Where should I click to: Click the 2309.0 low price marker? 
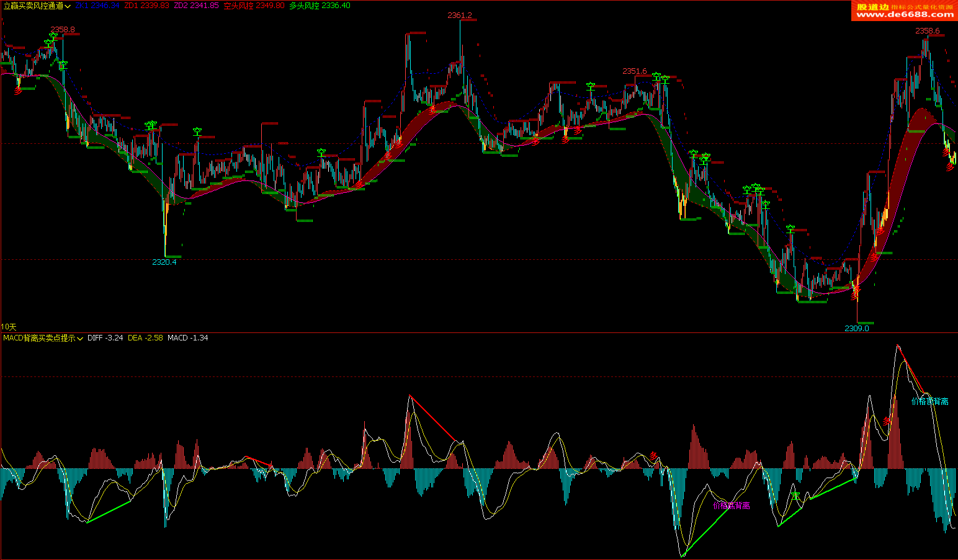(x=856, y=328)
